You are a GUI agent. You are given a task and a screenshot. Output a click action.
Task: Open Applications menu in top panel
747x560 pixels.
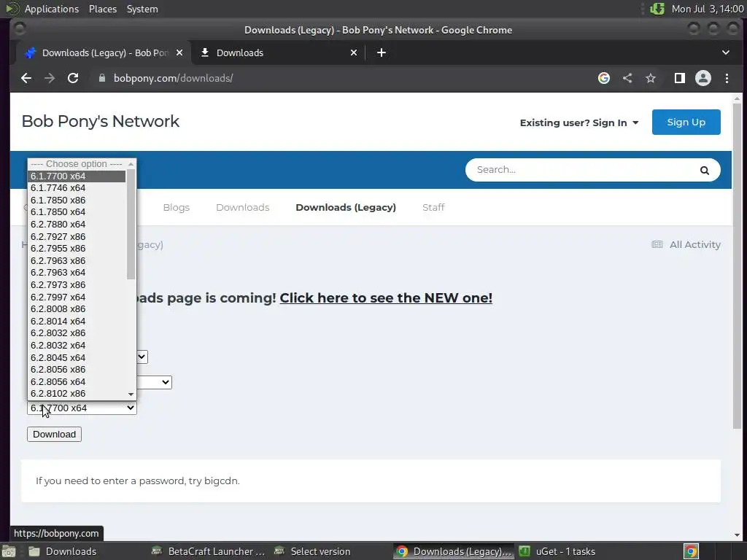tap(52, 9)
